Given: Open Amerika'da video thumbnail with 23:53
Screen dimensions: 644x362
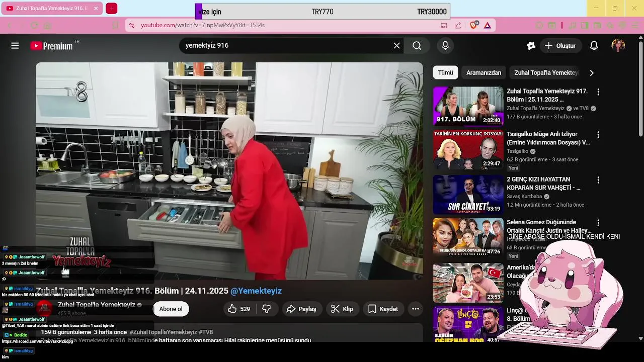Looking at the screenshot, I should [468, 283].
